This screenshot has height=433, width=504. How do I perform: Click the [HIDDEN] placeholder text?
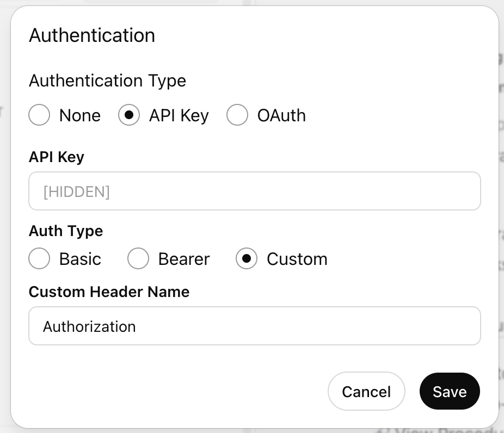pyautogui.click(x=77, y=192)
